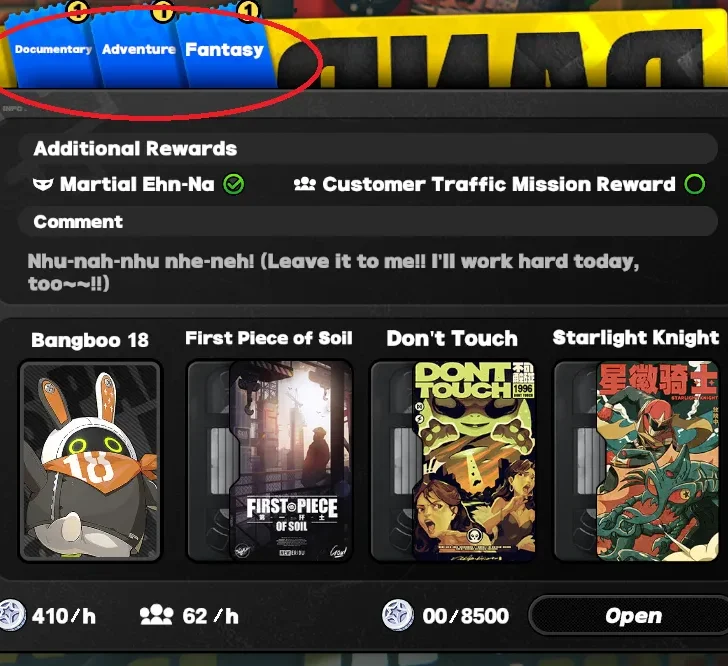The image size is (728, 666).
Task: Select the Adventure genre ticket tab
Action: click(x=138, y=49)
